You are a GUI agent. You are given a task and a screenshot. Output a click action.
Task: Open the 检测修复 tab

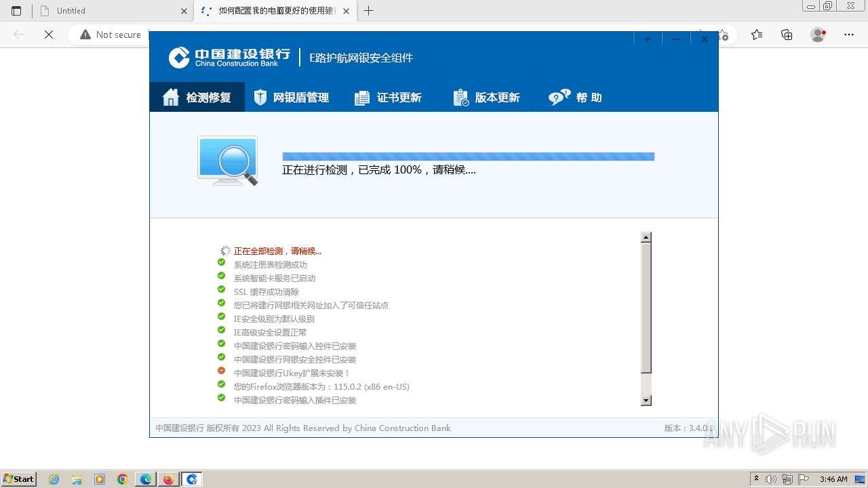tap(197, 98)
